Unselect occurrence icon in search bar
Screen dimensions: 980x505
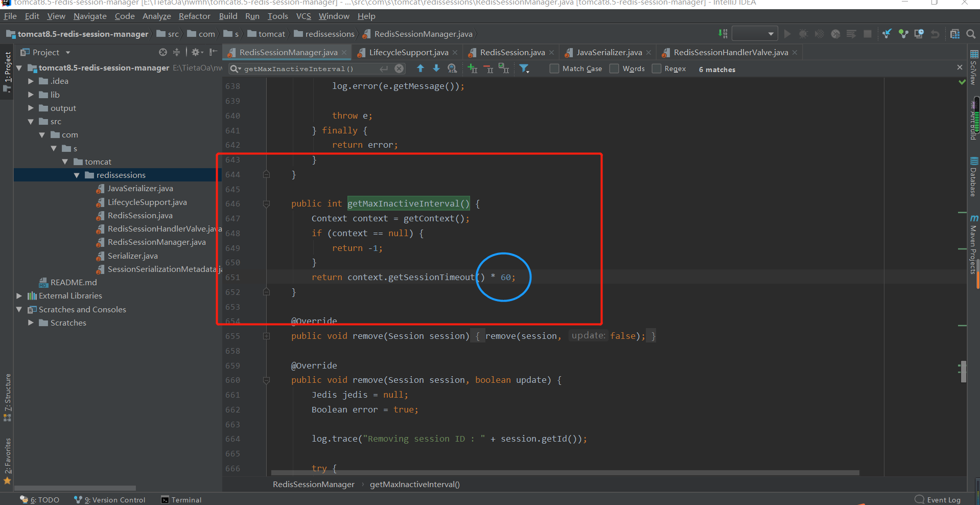click(x=488, y=68)
